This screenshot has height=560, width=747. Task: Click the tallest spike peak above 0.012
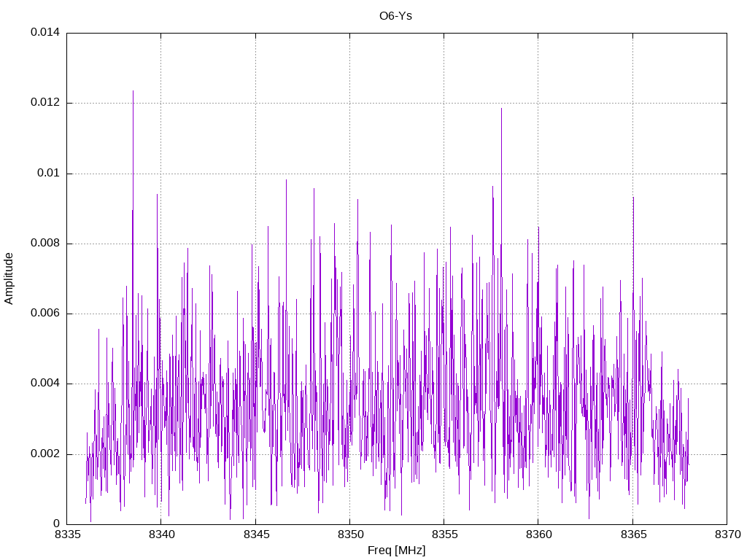(x=133, y=91)
